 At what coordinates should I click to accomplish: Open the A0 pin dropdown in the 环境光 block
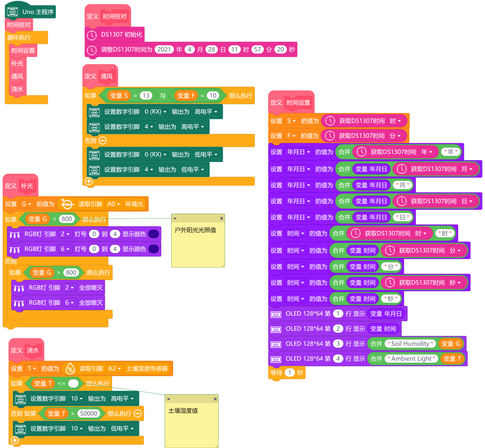pos(114,204)
